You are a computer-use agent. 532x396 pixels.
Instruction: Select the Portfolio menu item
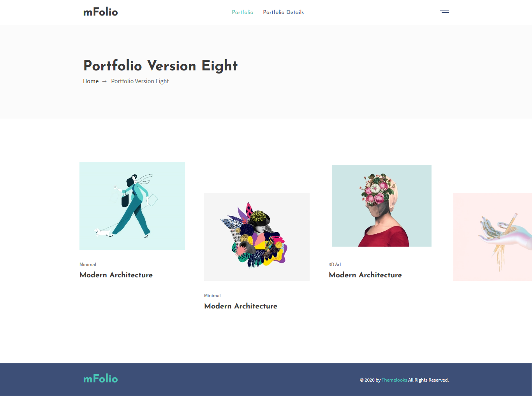pos(243,12)
